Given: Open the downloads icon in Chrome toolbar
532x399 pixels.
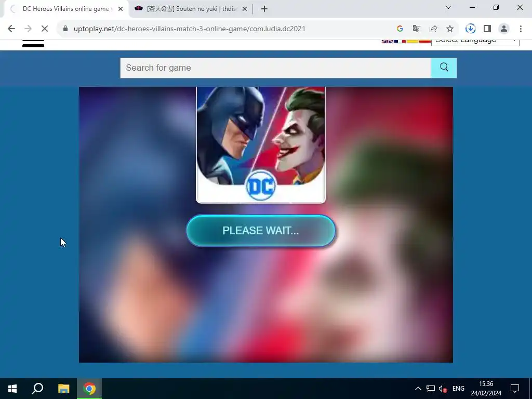Looking at the screenshot, I should 470,29.
